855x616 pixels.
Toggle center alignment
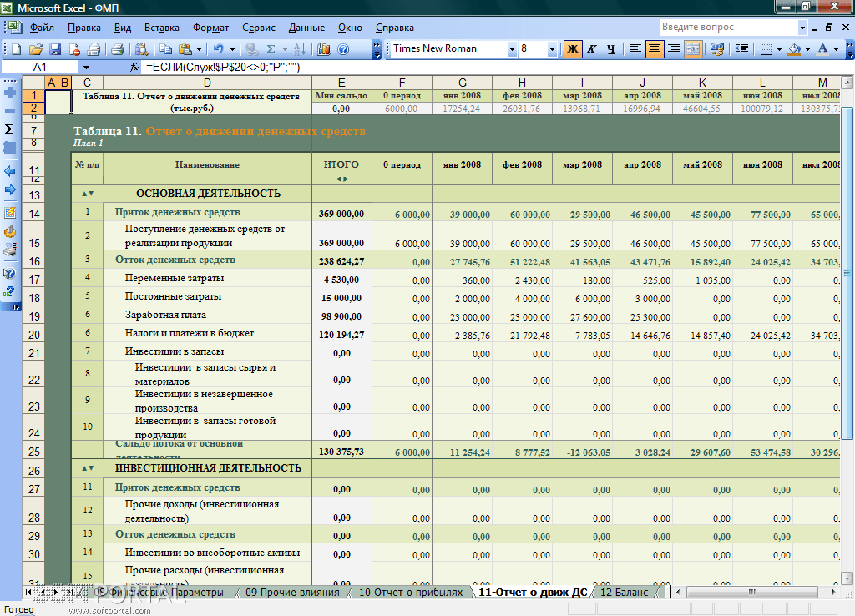coord(655,49)
